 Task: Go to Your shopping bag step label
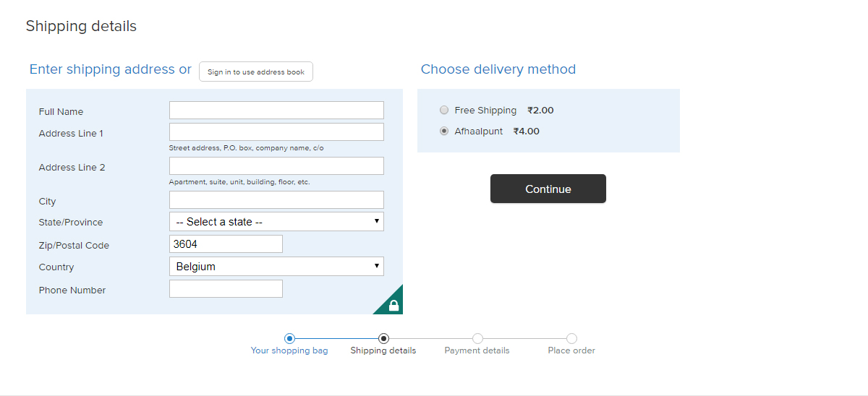tap(289, 350)
